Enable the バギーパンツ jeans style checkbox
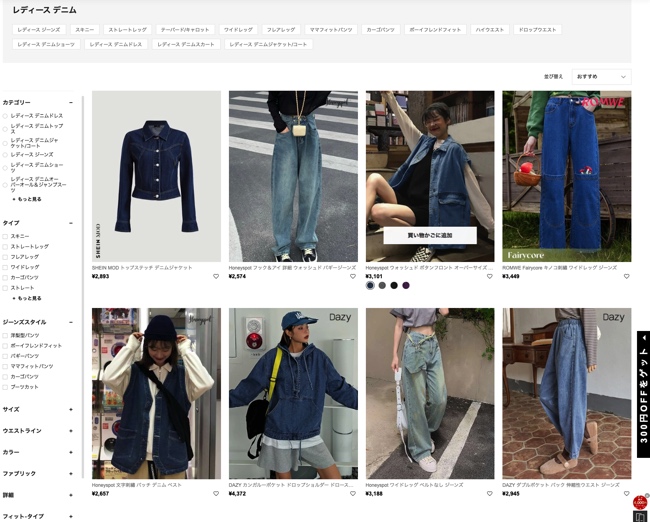The height and width of the screenshot is (522, 650). tap(5, 356)
